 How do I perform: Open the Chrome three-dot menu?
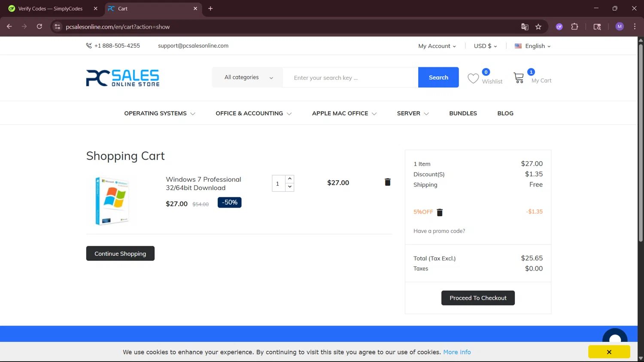click(635, 27)
